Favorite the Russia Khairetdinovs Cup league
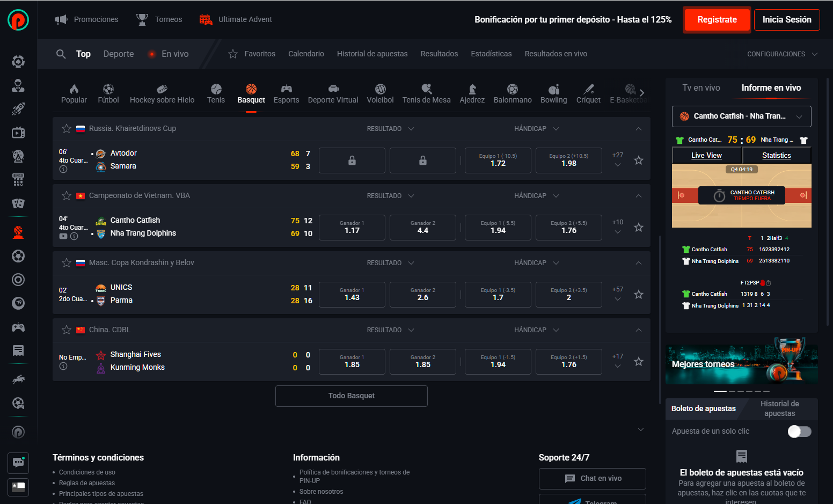833x504 pixels. [x=67, y=128]
